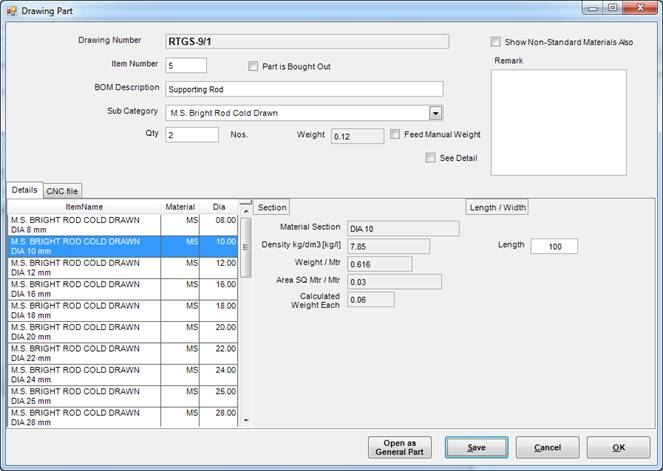The height and width of the screenshot is (471, 663).
Task: Check the Feed Manual Weight option
Action: pos(396,134)
